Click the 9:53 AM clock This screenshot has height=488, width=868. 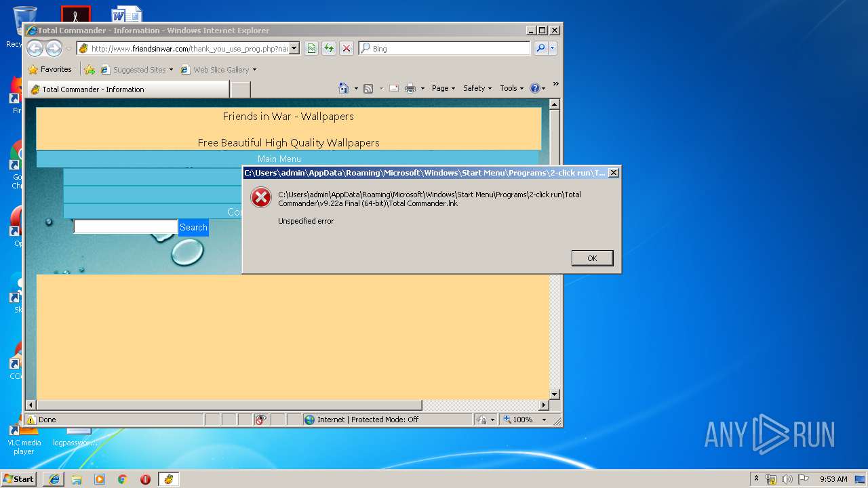tap(833, 479)
